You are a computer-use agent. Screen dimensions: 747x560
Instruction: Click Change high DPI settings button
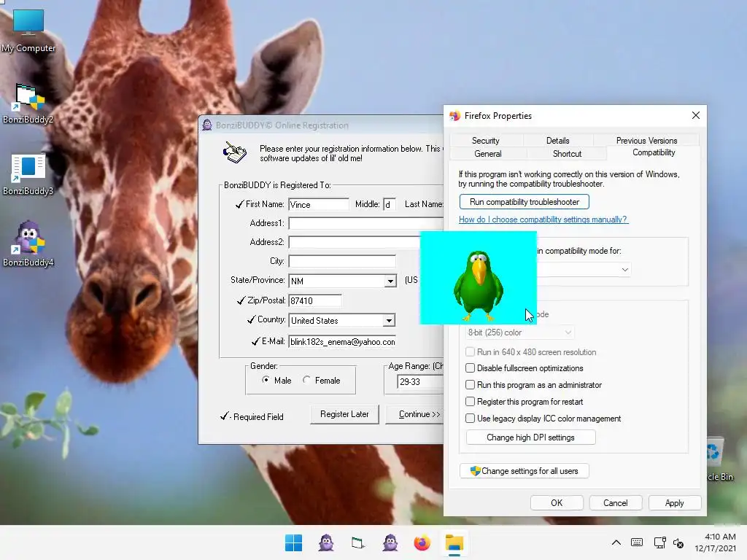[531, 437]
